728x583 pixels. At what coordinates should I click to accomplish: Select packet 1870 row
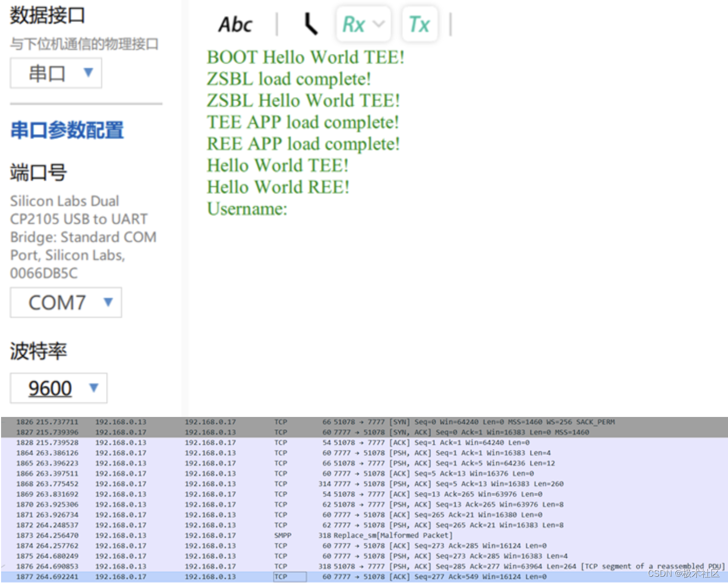click(364, 504)
